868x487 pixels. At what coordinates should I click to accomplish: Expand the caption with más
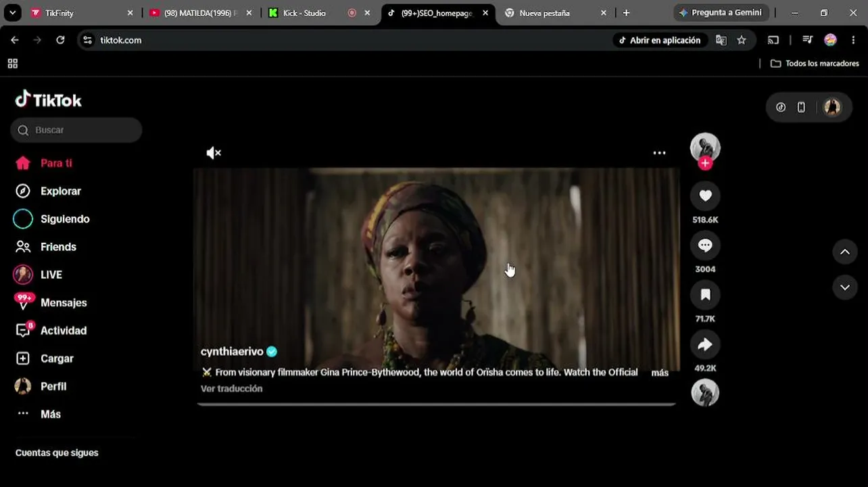click(x=660, y=373)
